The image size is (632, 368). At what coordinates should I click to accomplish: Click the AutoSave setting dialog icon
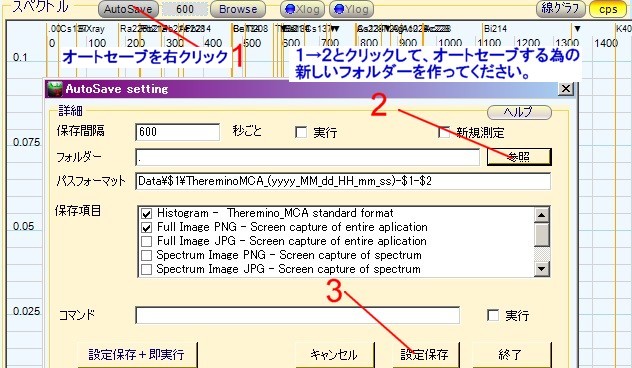(x=54, y=89)
